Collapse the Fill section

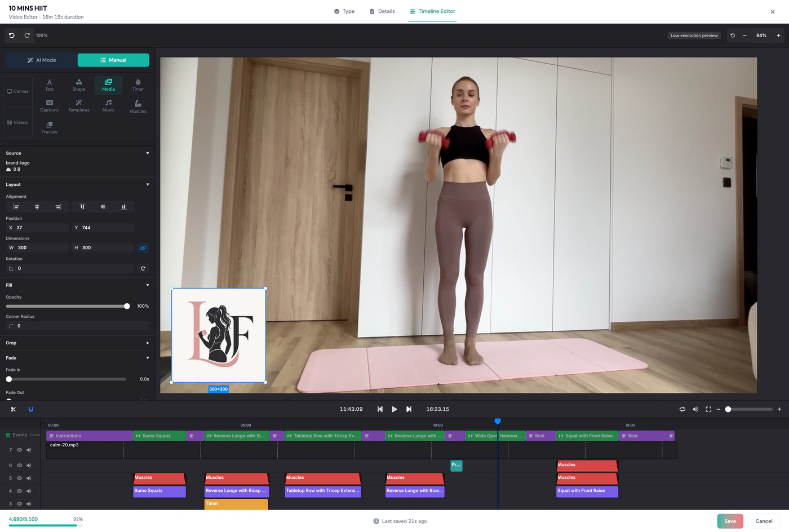tap(148, 285)
